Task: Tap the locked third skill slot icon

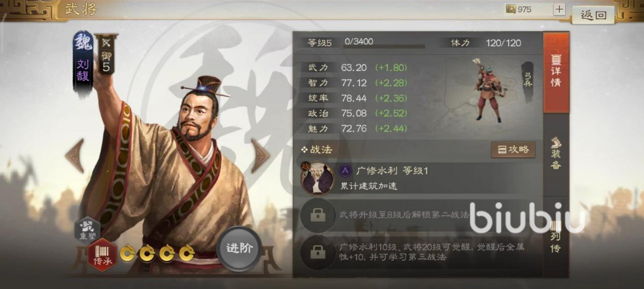Action: (x=317, y=252)
